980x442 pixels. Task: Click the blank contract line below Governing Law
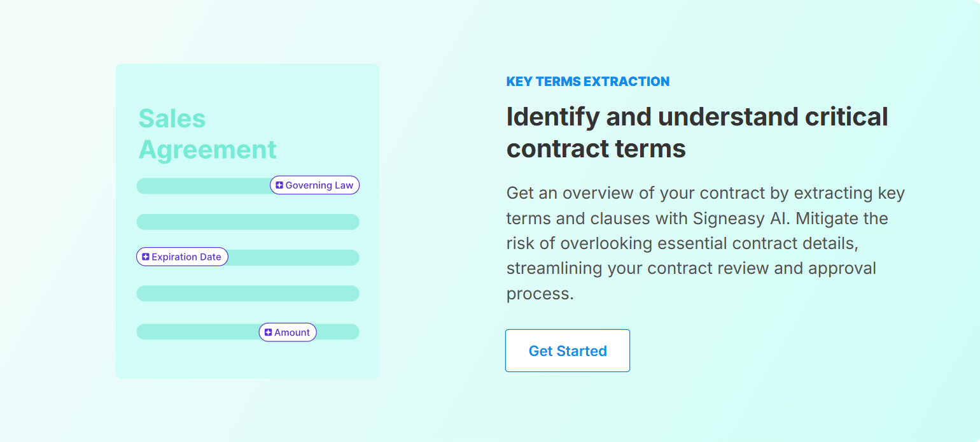tap(247, 222)
